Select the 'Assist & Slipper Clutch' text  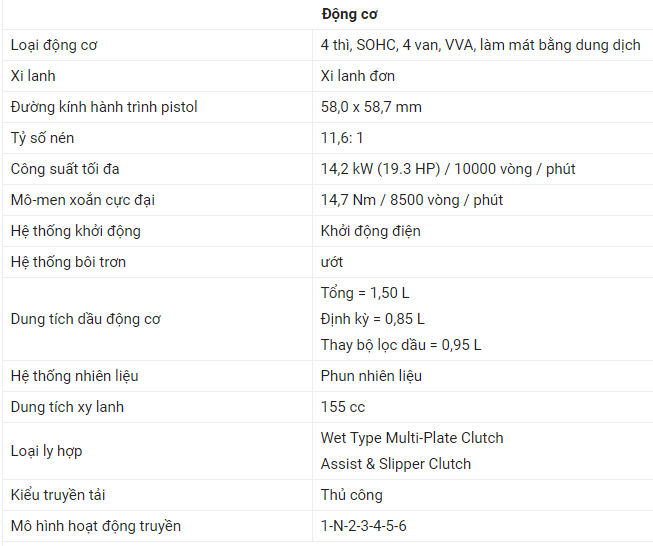[x=396, y=464]
